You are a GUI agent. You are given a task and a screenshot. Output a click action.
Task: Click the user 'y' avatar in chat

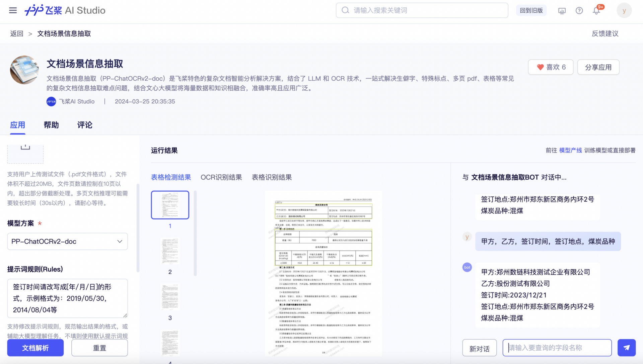(x=467, y=237)
